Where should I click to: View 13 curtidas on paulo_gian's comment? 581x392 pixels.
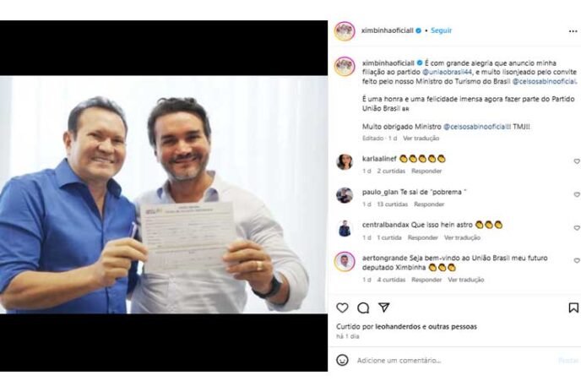click(392, 204)
